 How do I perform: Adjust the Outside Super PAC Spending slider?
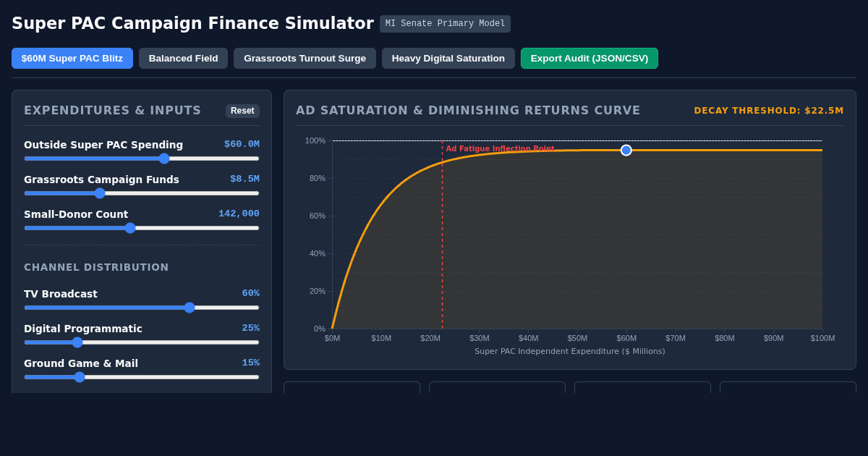(142, 159)
